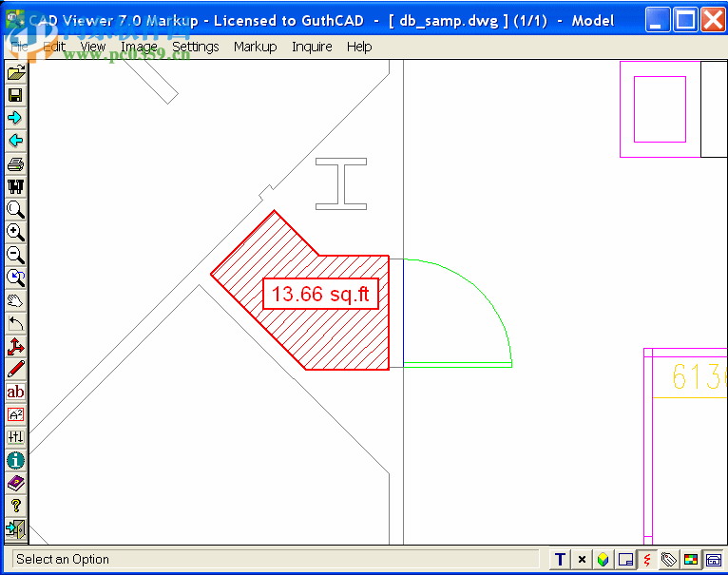Screen dimensions: 728x575
Task: Toggle the X button in status bar
Action: click(x=582, y=560)
